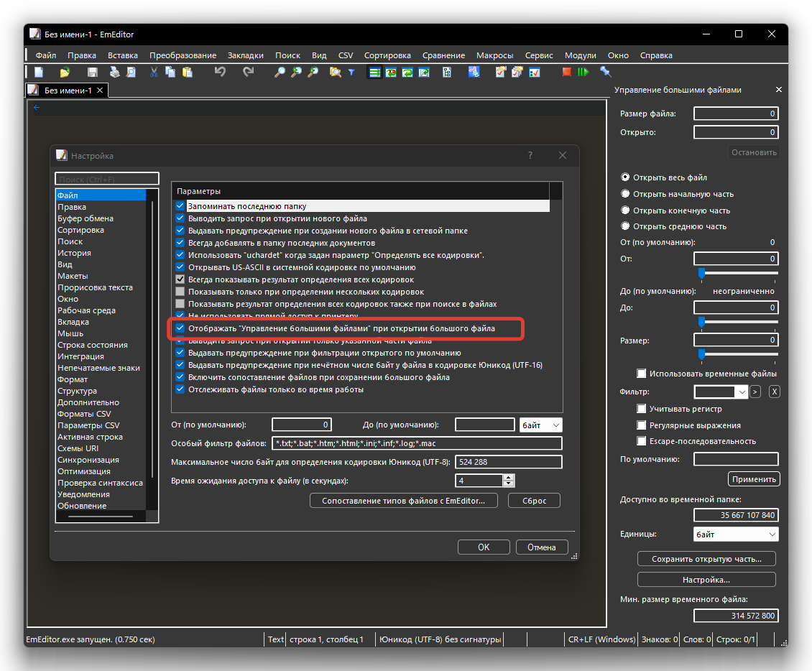The image size is (812, 671).
Task: Enable 'Показывать только при определении нескольких кодировок'
Action: click(x=180, y=292)
